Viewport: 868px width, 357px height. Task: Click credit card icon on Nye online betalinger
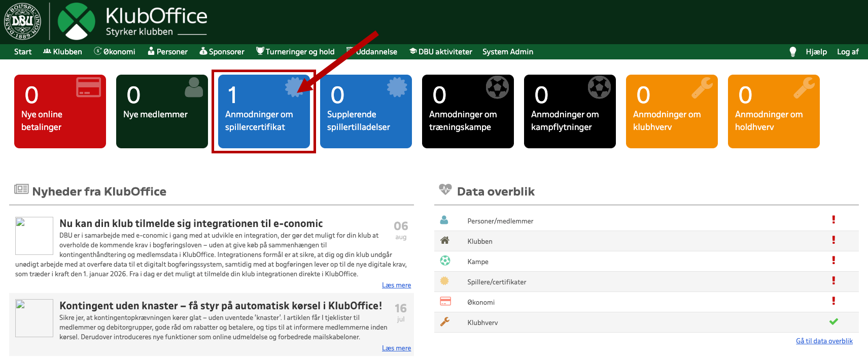coord(88,87)
